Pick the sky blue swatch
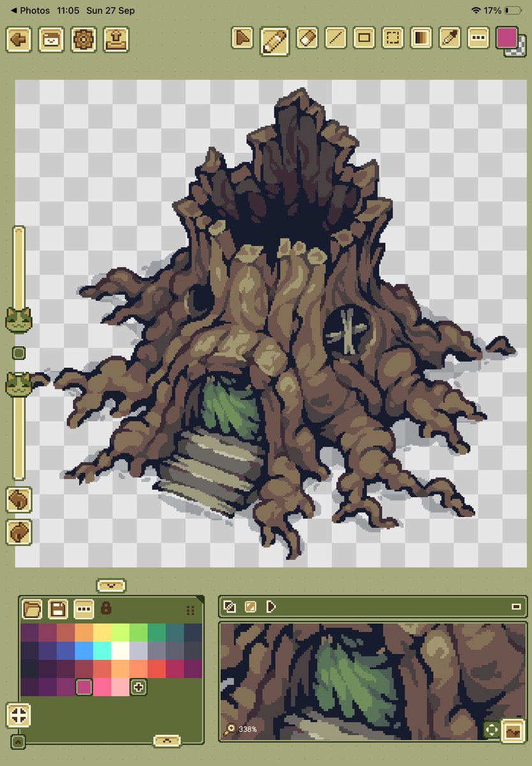Viewport: 532px width, 766px height. click(84, 650)
